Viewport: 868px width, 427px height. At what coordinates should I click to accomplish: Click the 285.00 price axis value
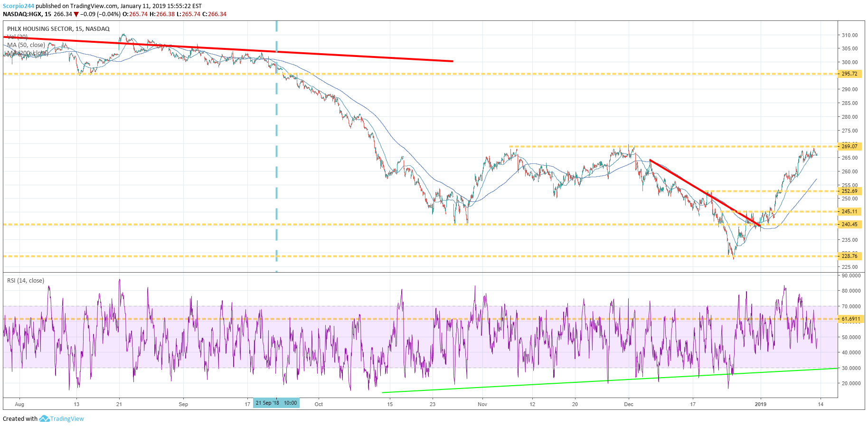(x=849, y=103)
